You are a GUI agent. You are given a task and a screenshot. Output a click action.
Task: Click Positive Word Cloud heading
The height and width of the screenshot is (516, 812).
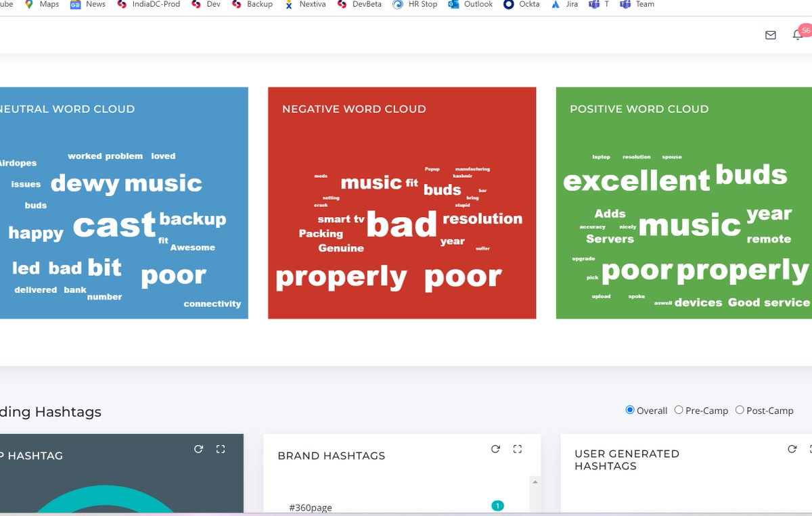639,109
